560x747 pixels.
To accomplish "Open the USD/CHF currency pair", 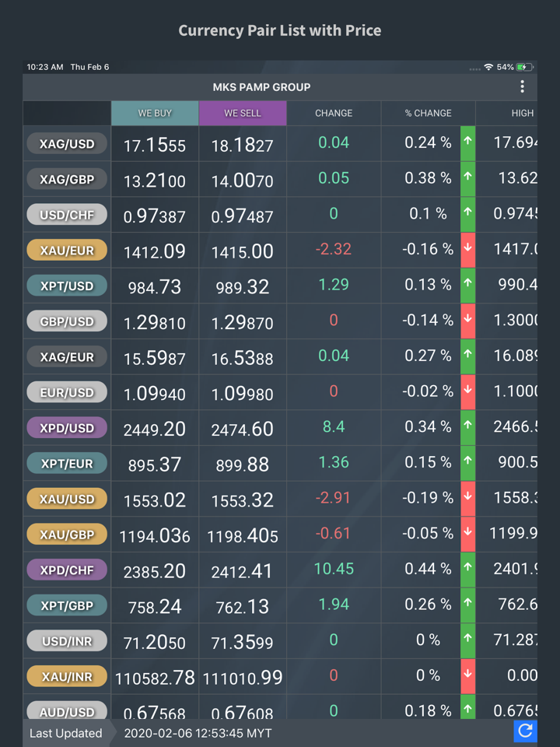I will point(67,215).
